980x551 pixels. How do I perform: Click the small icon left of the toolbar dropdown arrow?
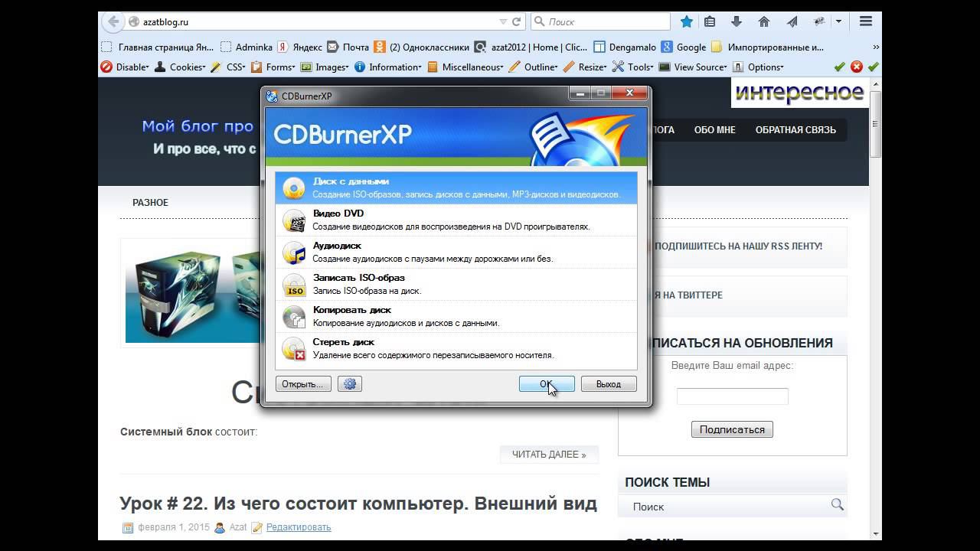(819, 21)
